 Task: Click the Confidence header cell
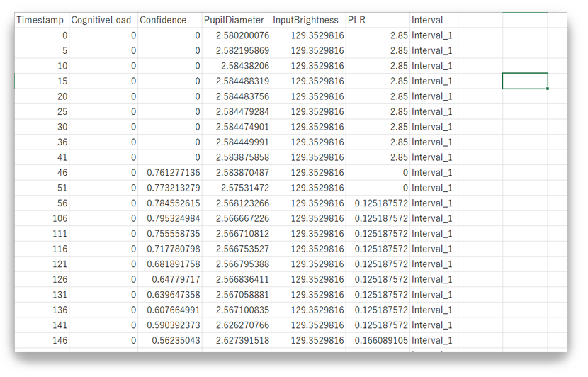(x=169, y=20)
